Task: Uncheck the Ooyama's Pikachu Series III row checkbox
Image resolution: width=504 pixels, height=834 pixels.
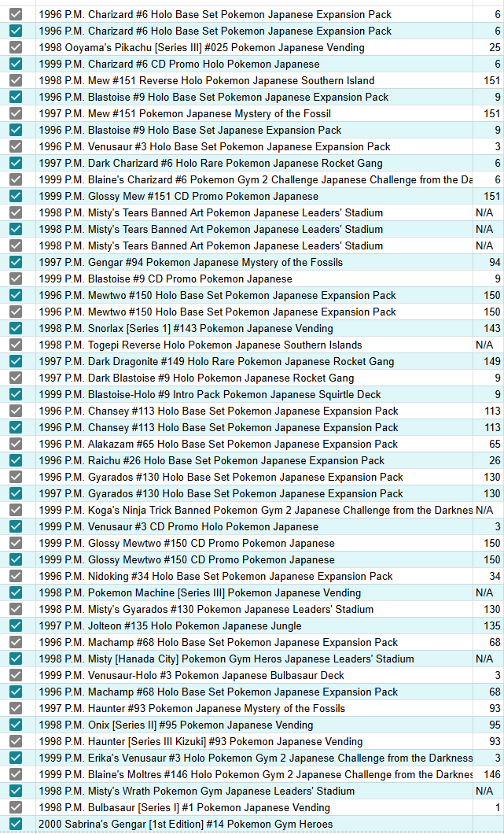Action: coord(16,47)
